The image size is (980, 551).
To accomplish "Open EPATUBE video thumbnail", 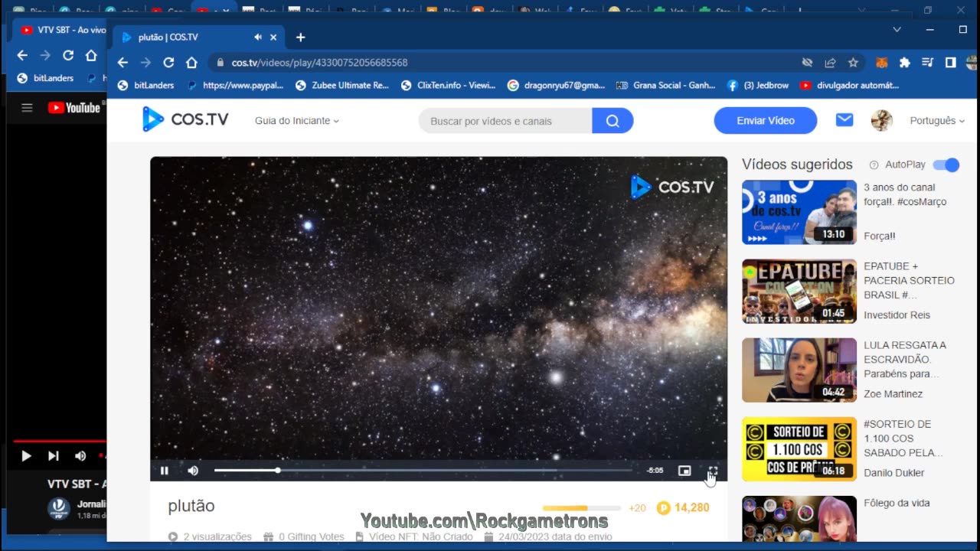I will 799,291.
